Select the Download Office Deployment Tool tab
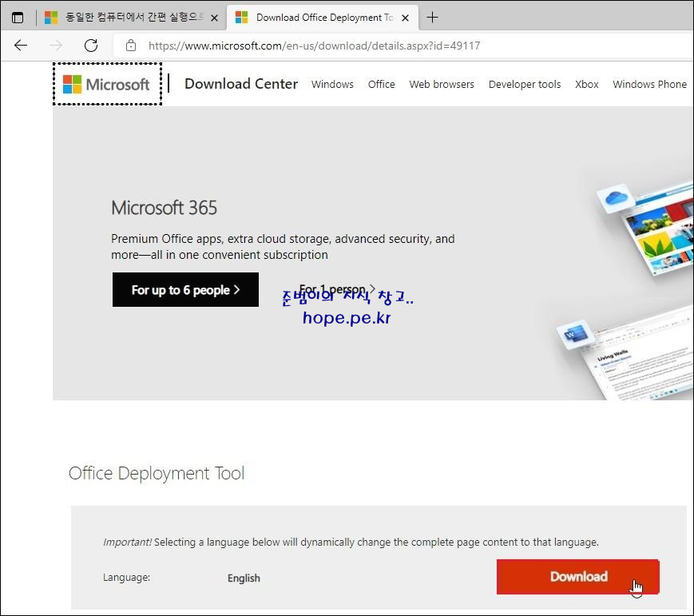 [323, 18]
